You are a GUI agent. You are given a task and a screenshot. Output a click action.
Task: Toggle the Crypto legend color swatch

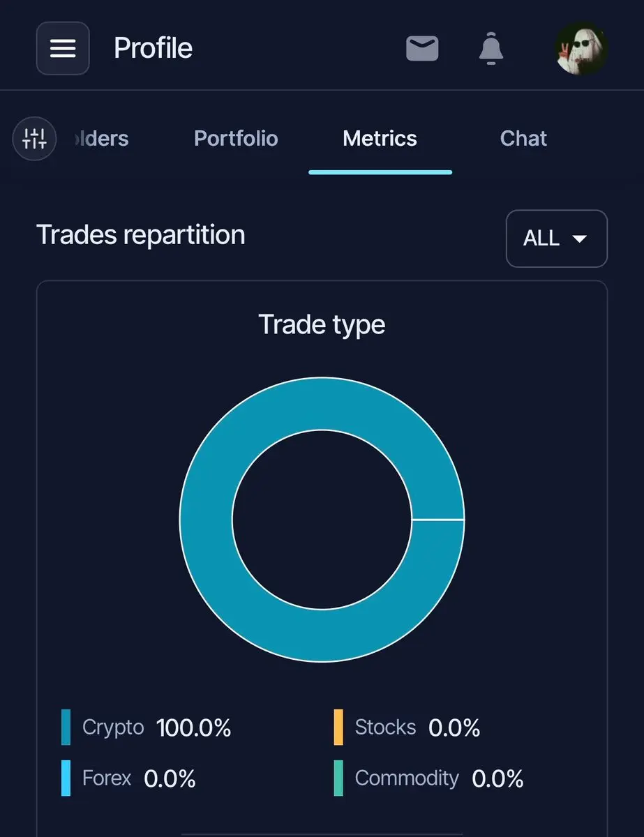pyautogui.click(x=66, y=727)
